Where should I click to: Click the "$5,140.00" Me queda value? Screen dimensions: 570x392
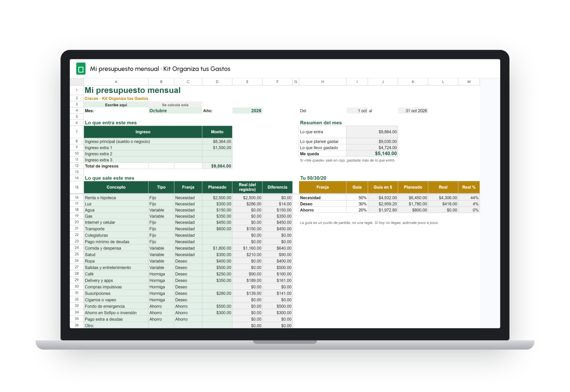pos(372,154)
